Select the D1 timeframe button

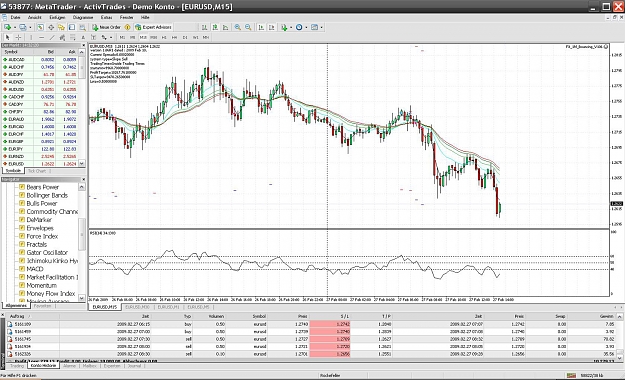(x=185, y=37)
